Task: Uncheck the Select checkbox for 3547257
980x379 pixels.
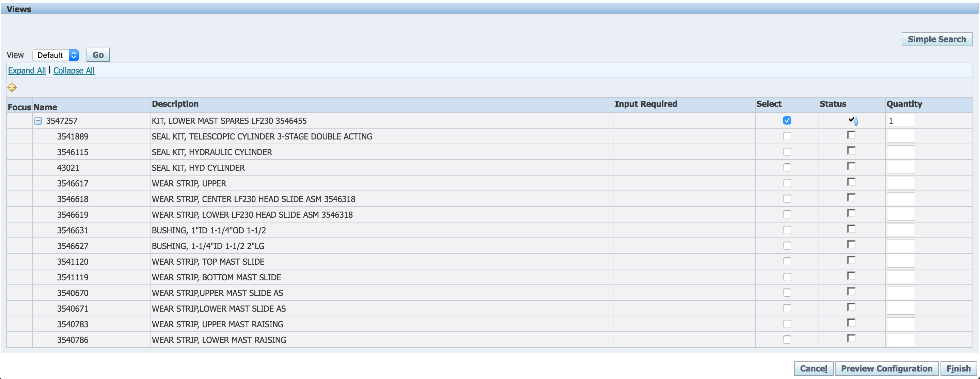Action: (x=787, y=120)
